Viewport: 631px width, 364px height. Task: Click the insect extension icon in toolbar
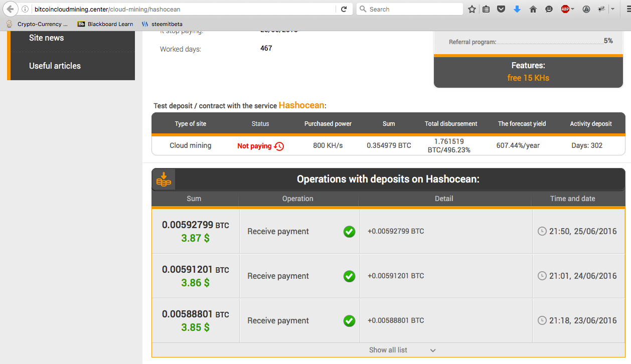point(602,9)
